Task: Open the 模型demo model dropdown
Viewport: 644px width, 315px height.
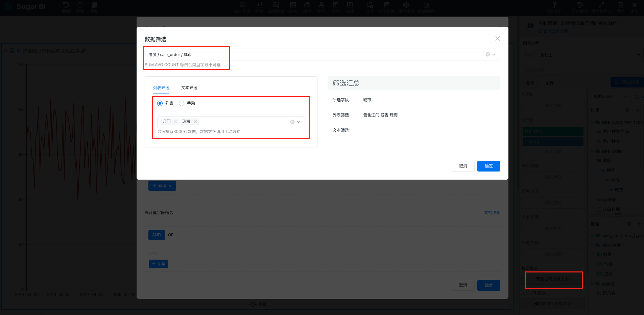Action: (x=610, y=97)
